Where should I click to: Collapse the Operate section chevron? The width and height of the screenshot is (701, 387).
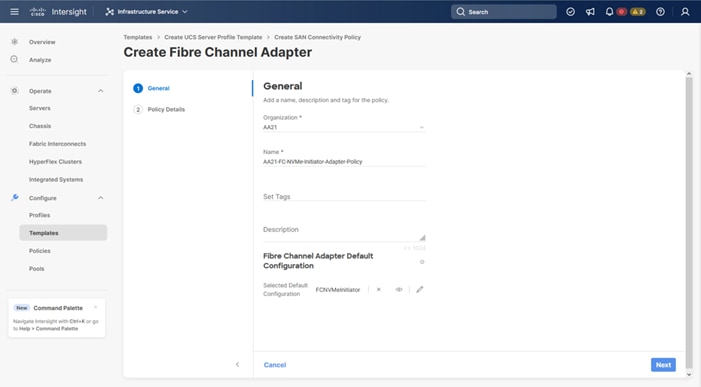(101, 91)
